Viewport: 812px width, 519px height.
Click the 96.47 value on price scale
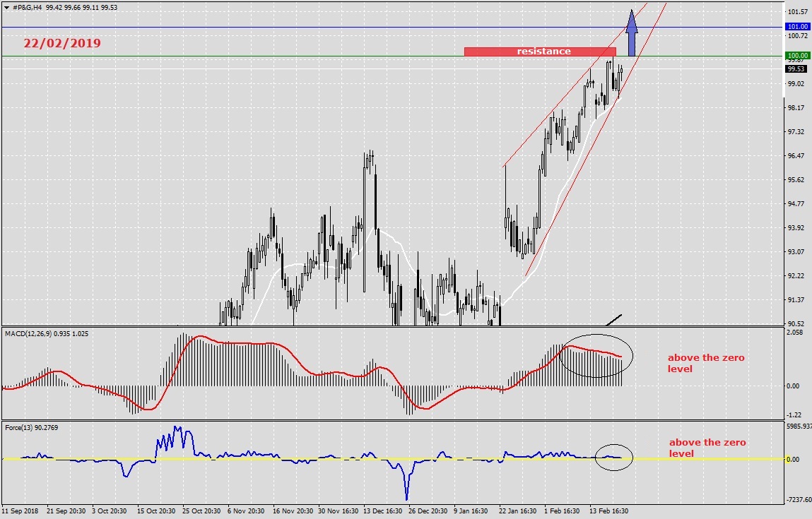pyautogui.click(x=796, y=156)
